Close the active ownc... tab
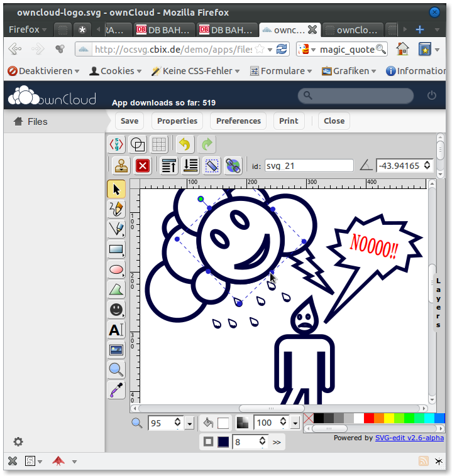 (x=312, y=30)
